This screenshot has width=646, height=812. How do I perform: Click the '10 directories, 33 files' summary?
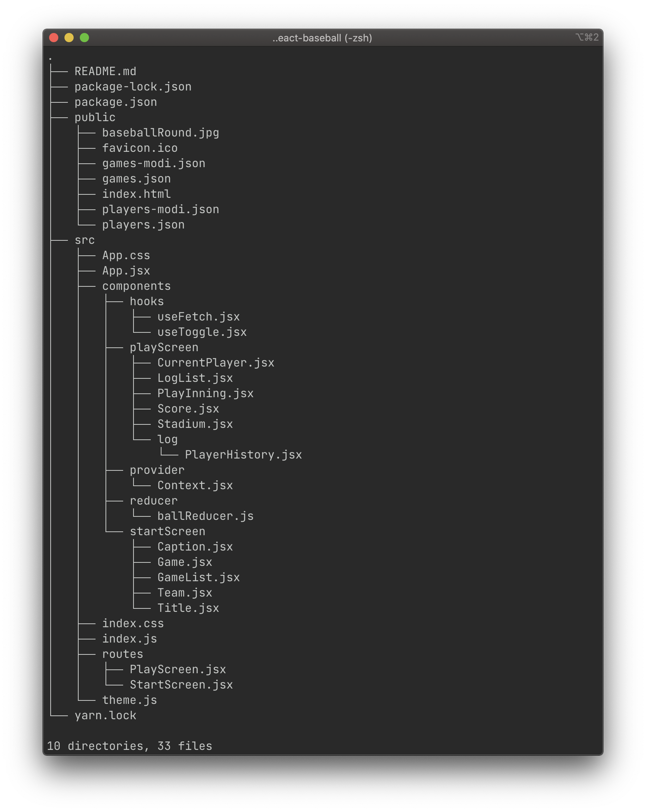tap(130, 746)
